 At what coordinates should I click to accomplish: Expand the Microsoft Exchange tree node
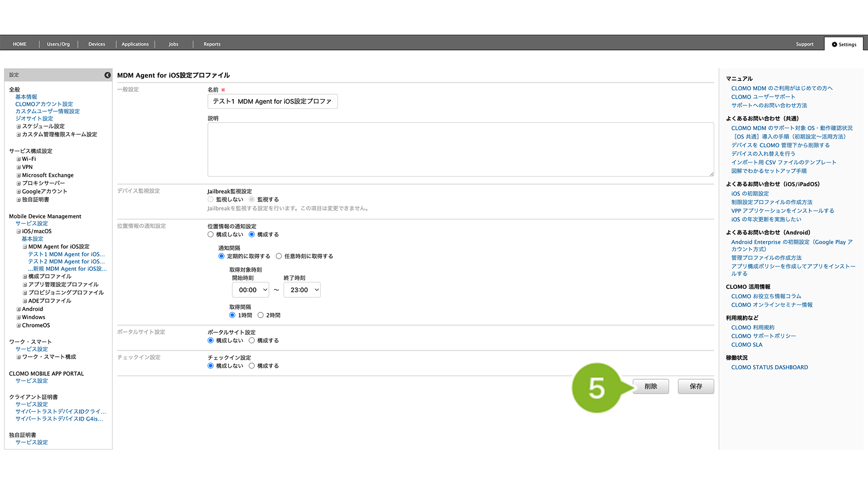pyautogui.click(x=19, y=176)
